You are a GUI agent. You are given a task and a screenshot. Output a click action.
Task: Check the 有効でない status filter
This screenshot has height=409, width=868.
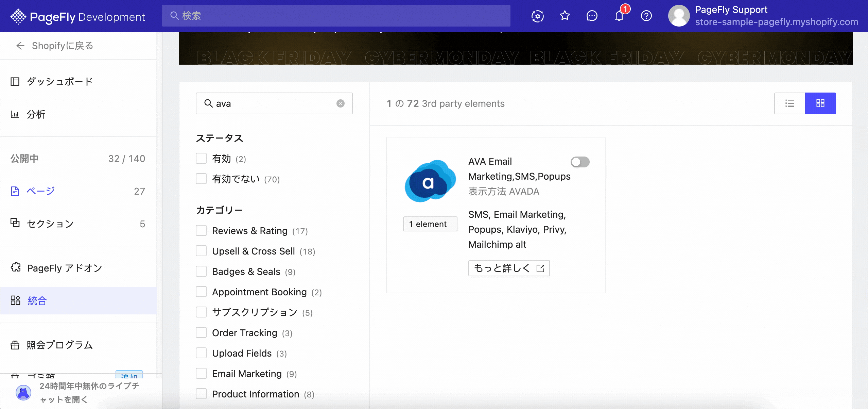[201, 179]
